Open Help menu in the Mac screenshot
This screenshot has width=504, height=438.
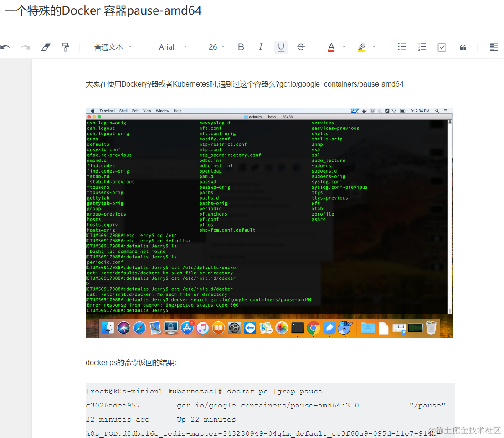click(177, 111)
